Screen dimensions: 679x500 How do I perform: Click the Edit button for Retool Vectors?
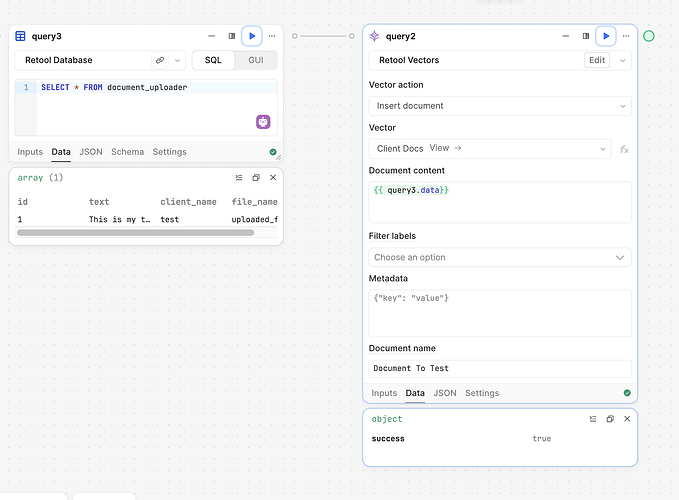click(x=597, y=60)
